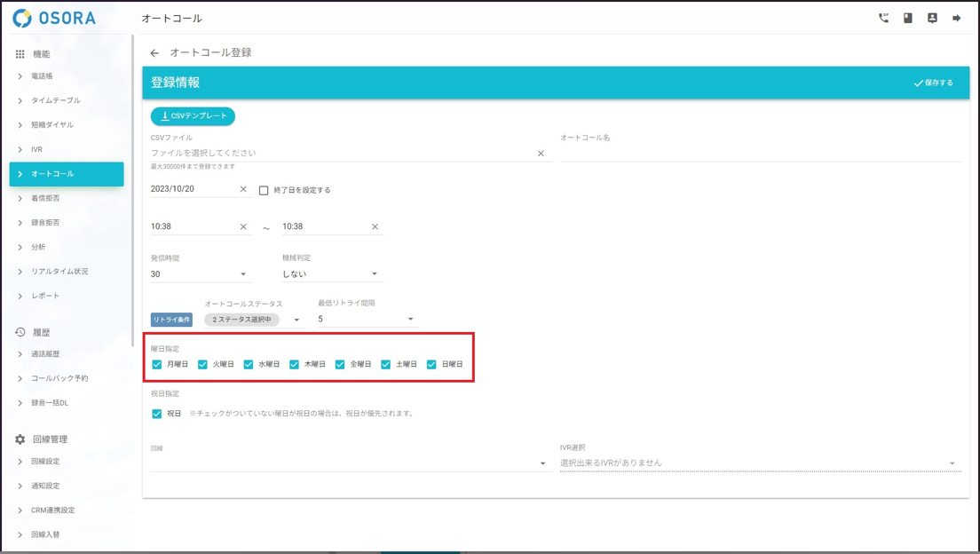980x554 pixels.
Task: Open the IVR sidebar menu
Action: pyautogui.click(x=67, y=149)
